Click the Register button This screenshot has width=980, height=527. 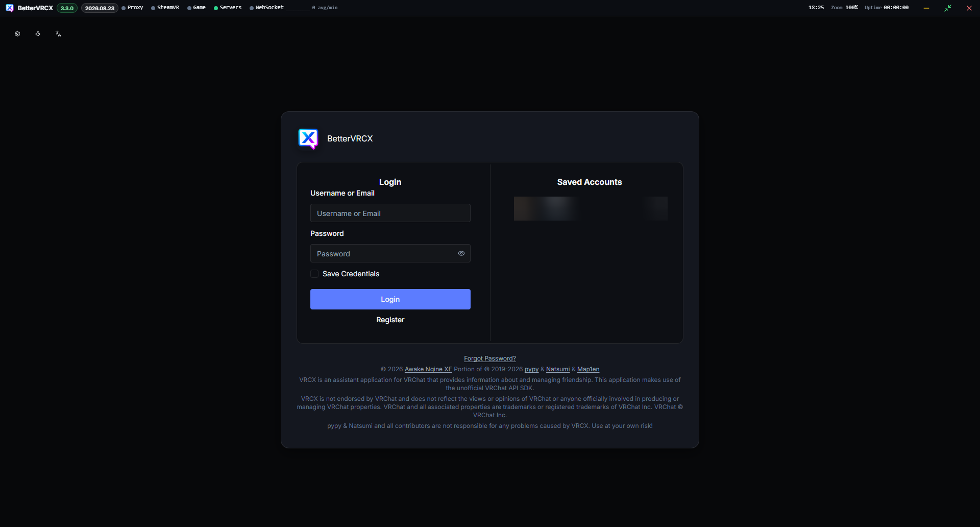[390, 320]
